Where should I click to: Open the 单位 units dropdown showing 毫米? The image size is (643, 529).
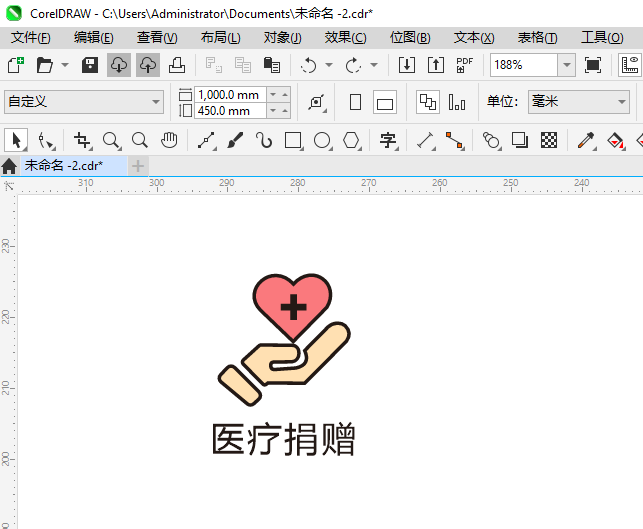point(579,102)
